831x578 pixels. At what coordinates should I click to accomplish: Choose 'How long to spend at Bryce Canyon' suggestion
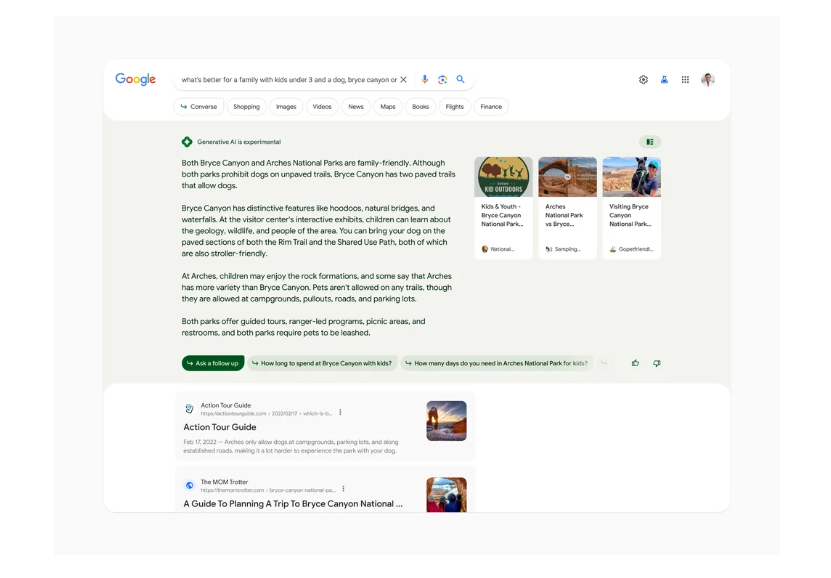point(321,363)
